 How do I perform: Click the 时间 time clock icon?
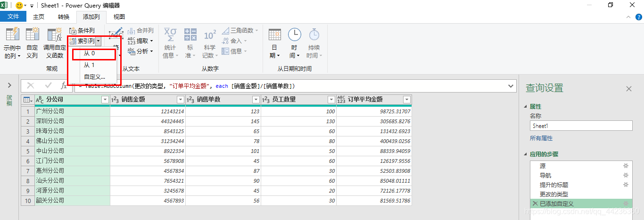pos(295,34)
